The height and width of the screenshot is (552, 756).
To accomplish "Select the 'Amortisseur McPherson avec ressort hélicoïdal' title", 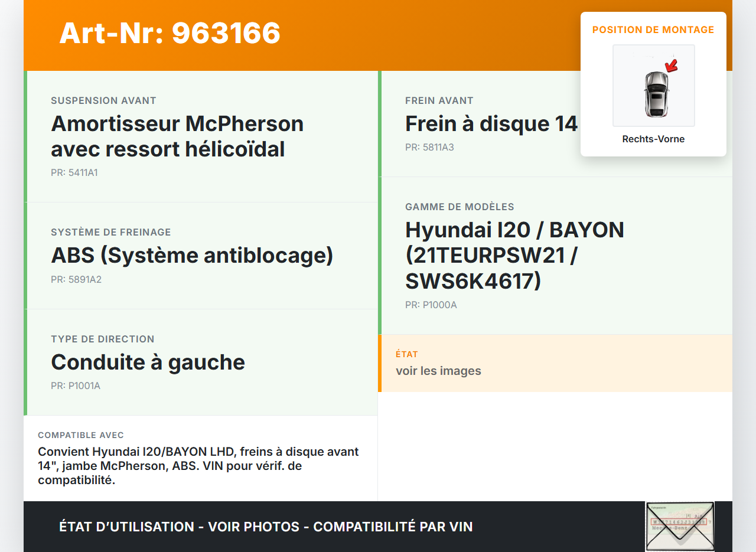I will click(177, 136).
